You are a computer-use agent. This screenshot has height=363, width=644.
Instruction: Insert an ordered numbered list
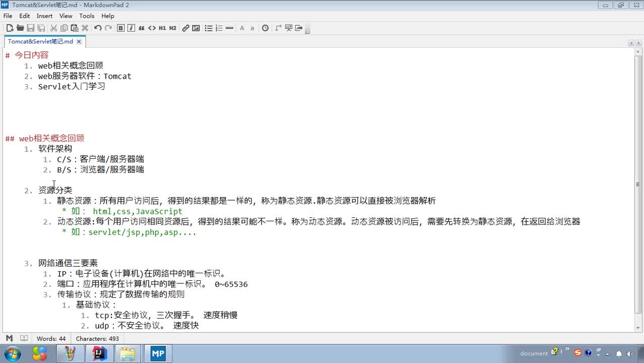click(219, 28)
